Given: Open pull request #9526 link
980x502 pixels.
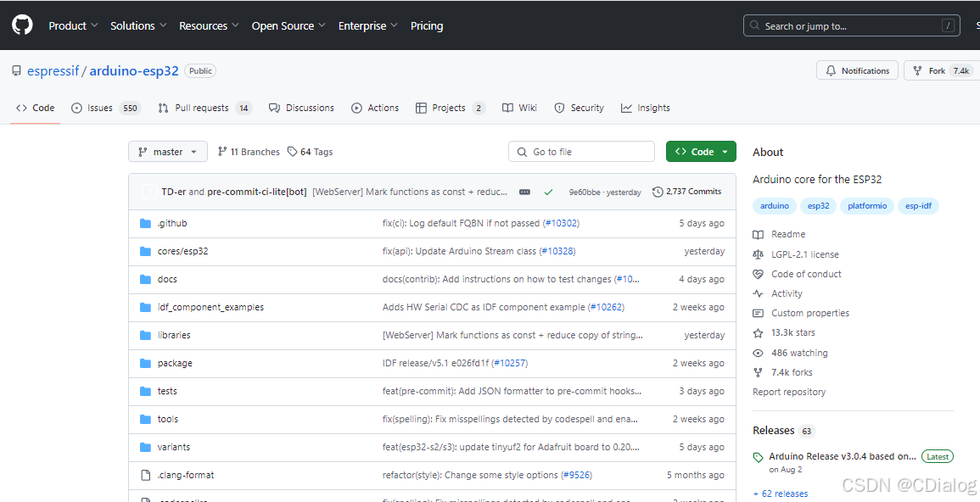Looking at the screenshot, I should tap(577, 475).
